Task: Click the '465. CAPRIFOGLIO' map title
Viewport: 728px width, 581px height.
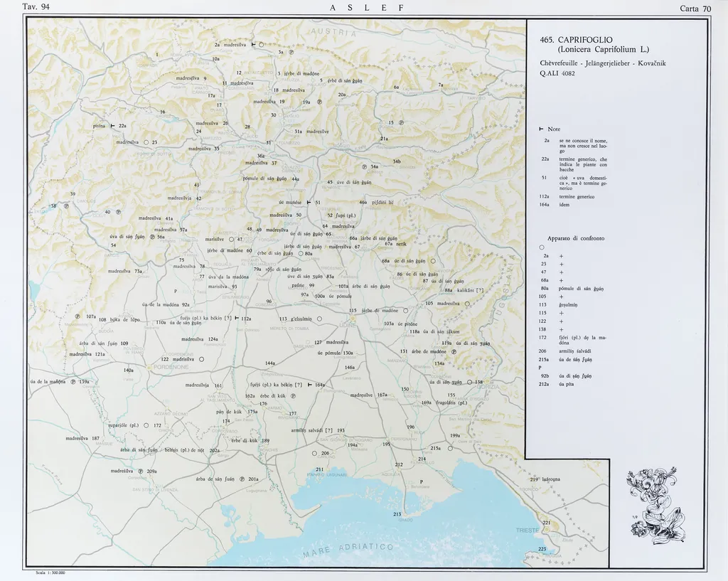Action: tap(585, 40)
